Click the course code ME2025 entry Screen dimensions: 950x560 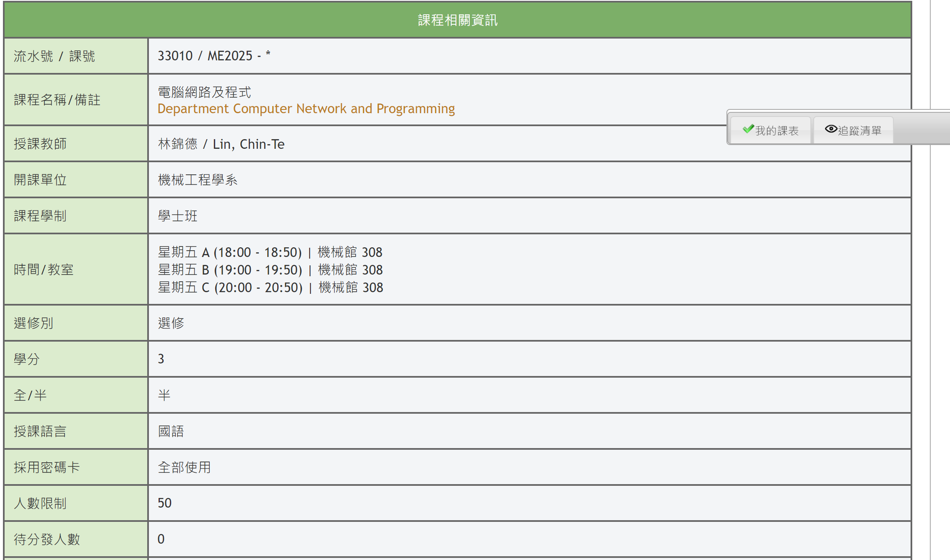pyautogui.click(x=230, y=55)
